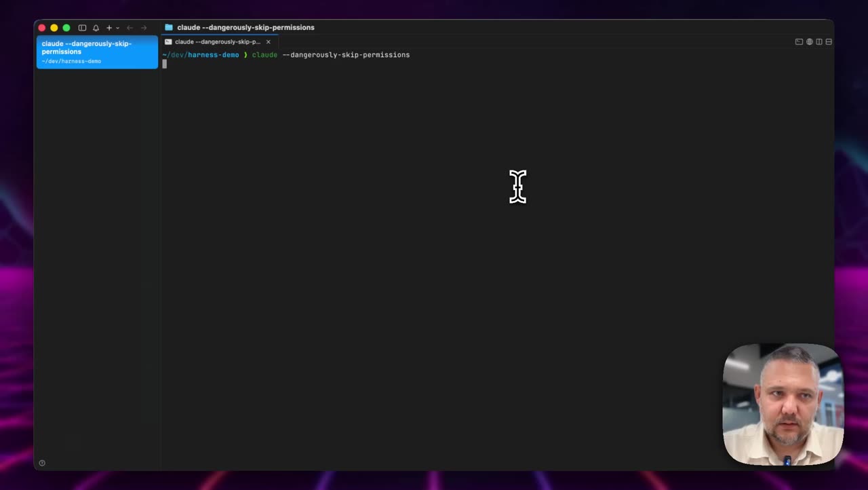Close the claude terminal tab
The image size is (868, 490).
(269, 41)
